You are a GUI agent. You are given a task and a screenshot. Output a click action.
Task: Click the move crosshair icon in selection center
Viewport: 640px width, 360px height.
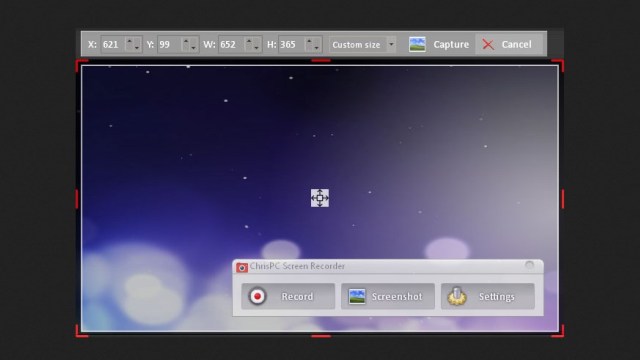[320, 198]
